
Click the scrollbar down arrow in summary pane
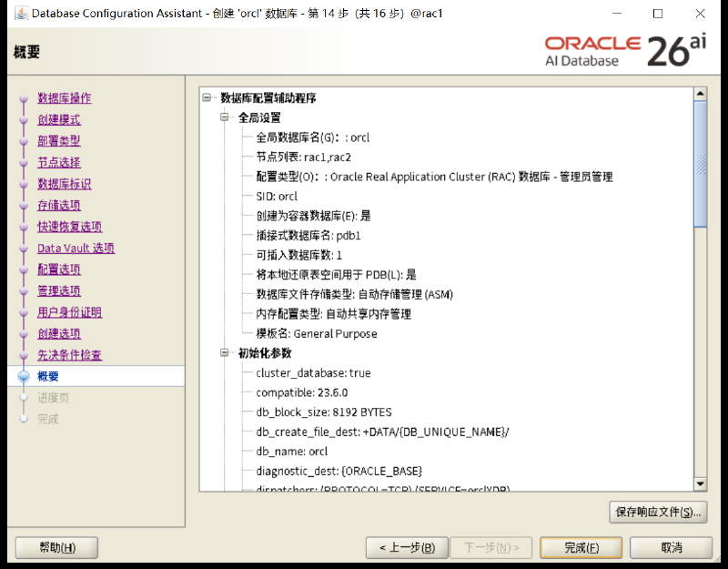click(700, 484)
